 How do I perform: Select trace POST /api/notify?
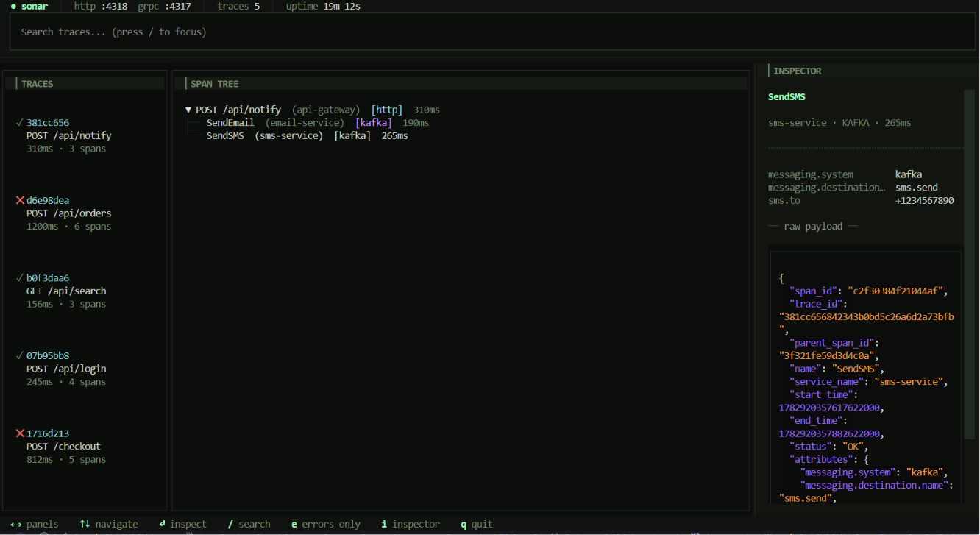69,136
